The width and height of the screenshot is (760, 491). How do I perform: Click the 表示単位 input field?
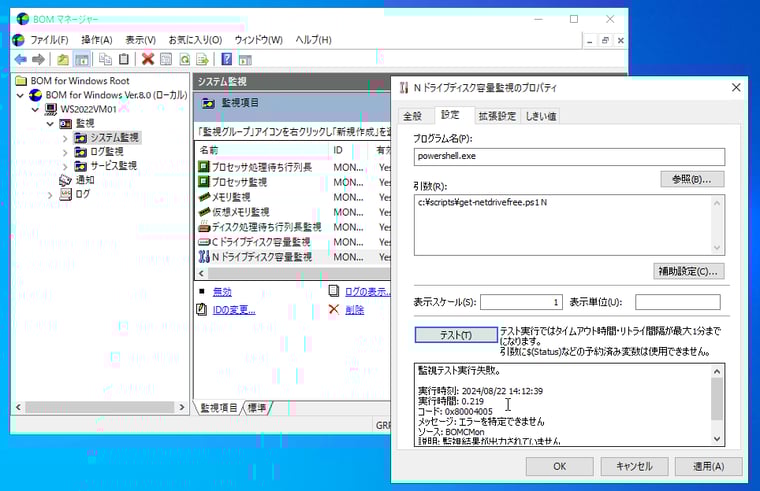[x=678, y=302]
